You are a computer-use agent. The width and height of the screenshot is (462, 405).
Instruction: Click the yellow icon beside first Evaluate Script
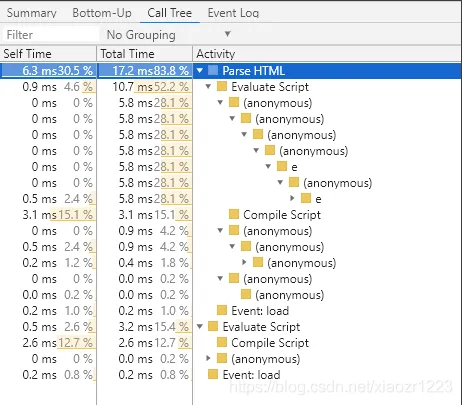[x=222, y=86]
